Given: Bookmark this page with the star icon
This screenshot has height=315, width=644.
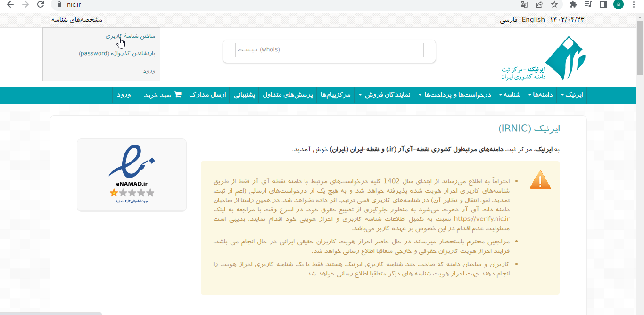Looking at the screenshot, I should tap(554, 4).
